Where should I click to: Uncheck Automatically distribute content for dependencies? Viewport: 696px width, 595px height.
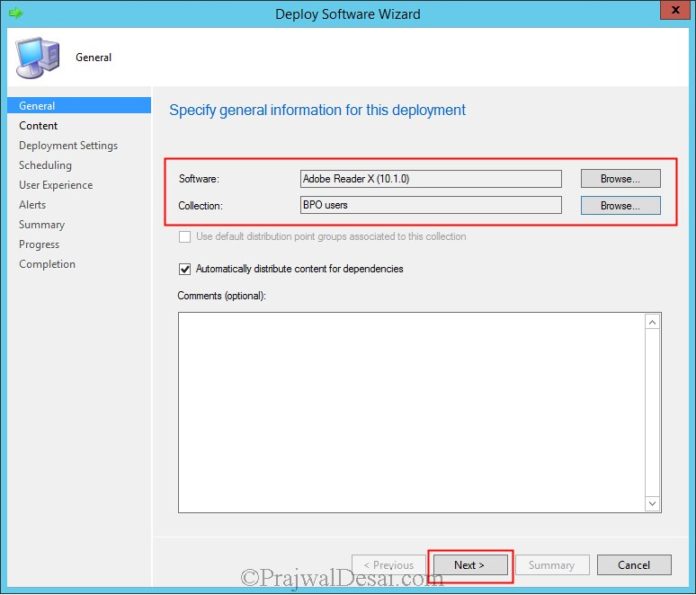(x=185, y=269)
